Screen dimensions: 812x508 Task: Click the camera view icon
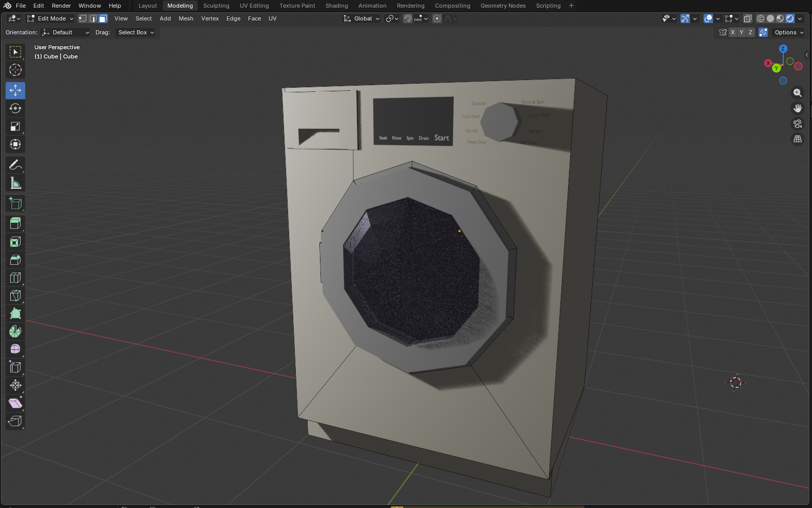(x=798, y=124)
